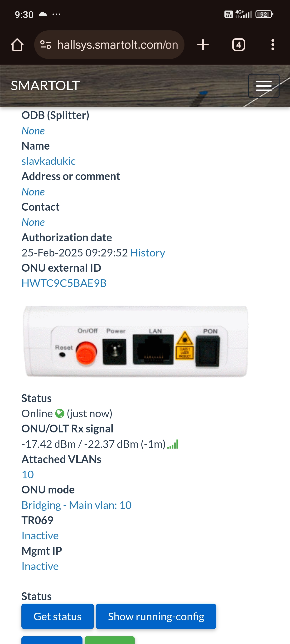
Task: Click the green signal strength bars icon
Action: click(x=173, y=444)
